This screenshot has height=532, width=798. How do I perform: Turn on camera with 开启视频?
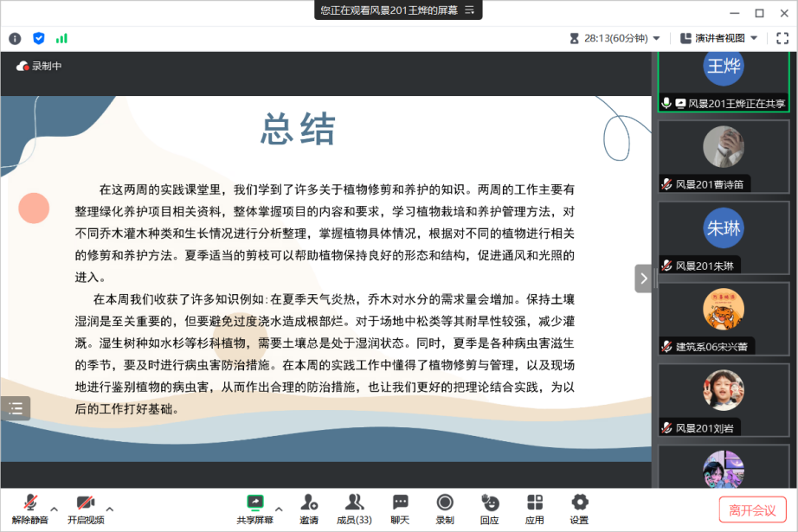pos(85,509)
